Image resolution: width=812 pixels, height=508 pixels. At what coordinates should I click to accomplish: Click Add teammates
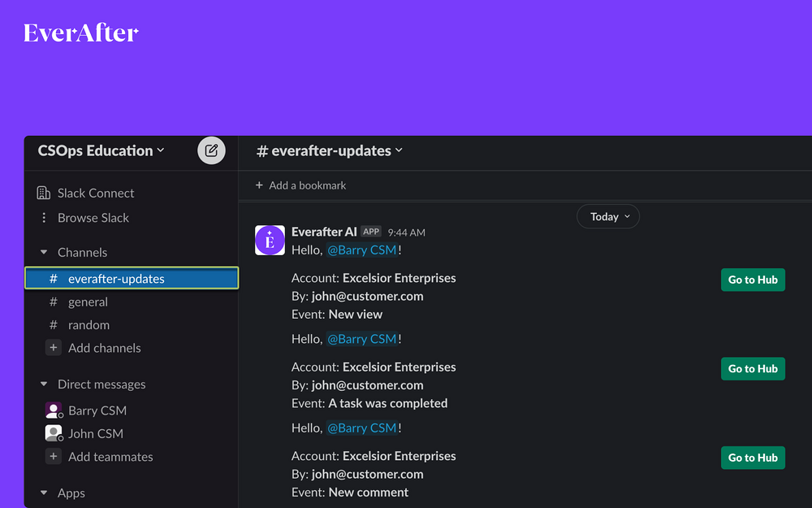pyautogui.click(x=110, y=457)
